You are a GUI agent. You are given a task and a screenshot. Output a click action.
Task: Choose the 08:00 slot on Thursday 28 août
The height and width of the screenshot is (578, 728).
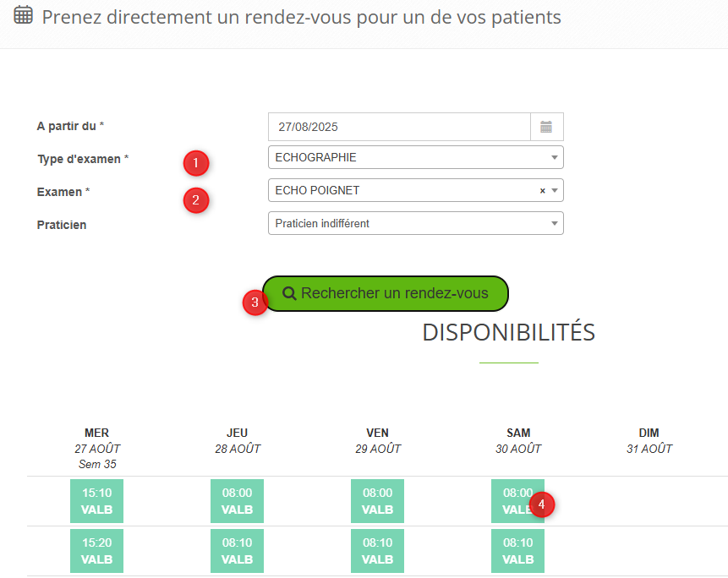click(237, 500)
